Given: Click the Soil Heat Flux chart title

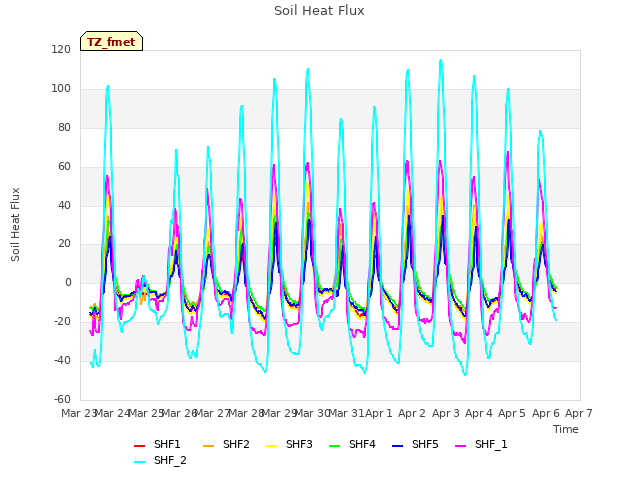Looking at the screenshot, I should 319,11.
